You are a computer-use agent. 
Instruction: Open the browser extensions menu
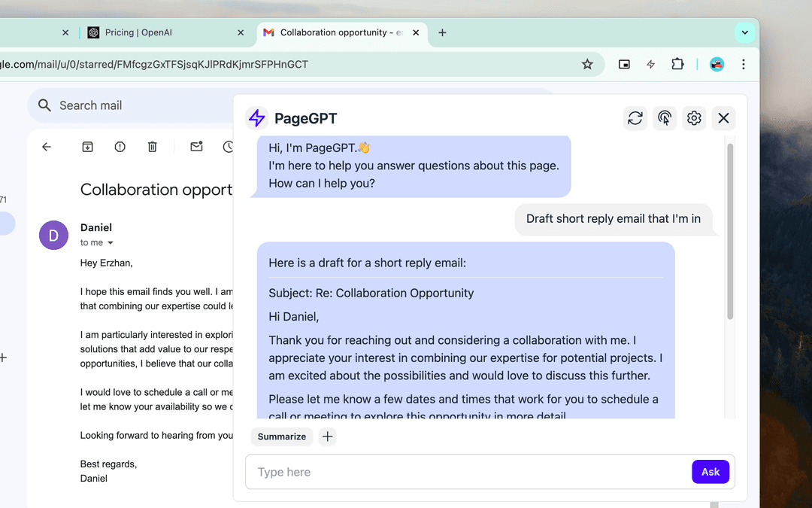tap(677, 64)
